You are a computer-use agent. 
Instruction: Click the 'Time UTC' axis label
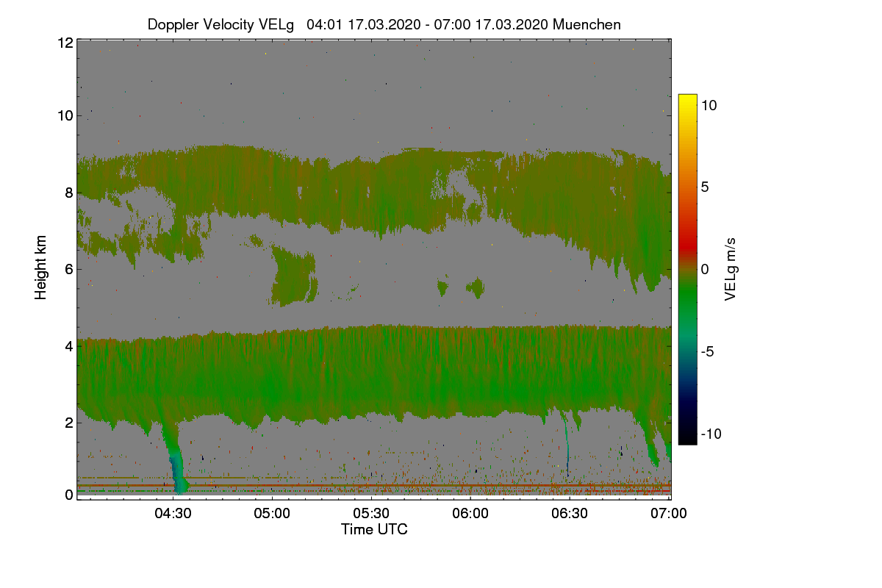coord(374,528)
